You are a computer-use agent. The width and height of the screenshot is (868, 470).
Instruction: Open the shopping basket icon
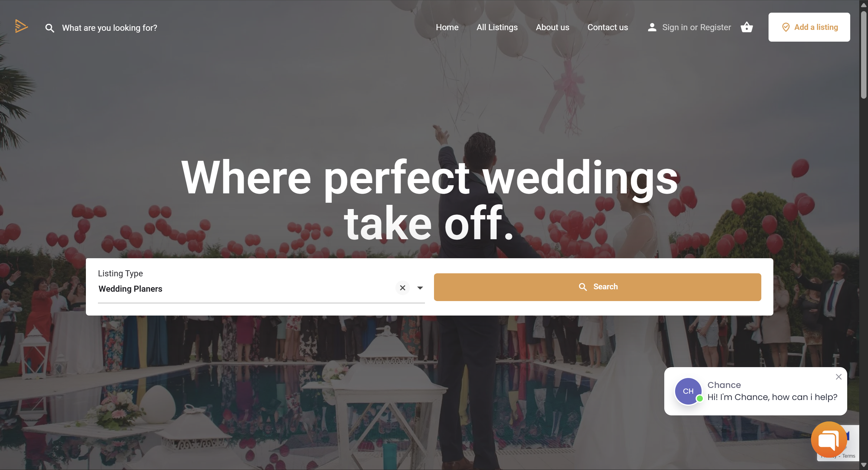(747, 27)
